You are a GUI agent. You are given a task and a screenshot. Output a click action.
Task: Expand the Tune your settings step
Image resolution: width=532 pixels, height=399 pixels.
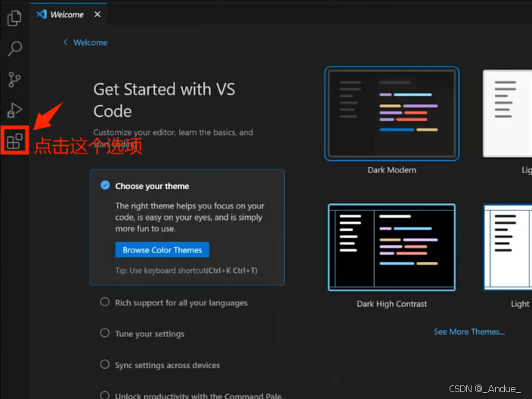click(x=150, y=334)
